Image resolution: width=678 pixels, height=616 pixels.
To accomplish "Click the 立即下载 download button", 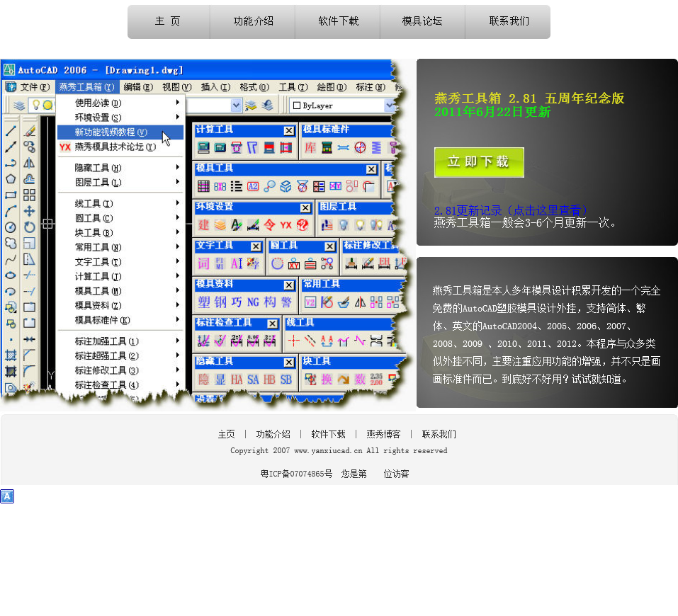I will click(479, 162).
